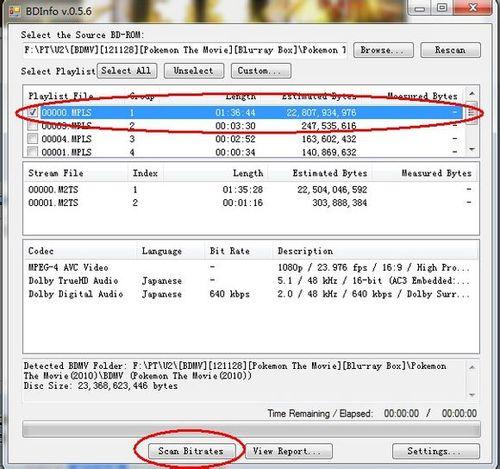Click the Unselect button

click(194, 71)
